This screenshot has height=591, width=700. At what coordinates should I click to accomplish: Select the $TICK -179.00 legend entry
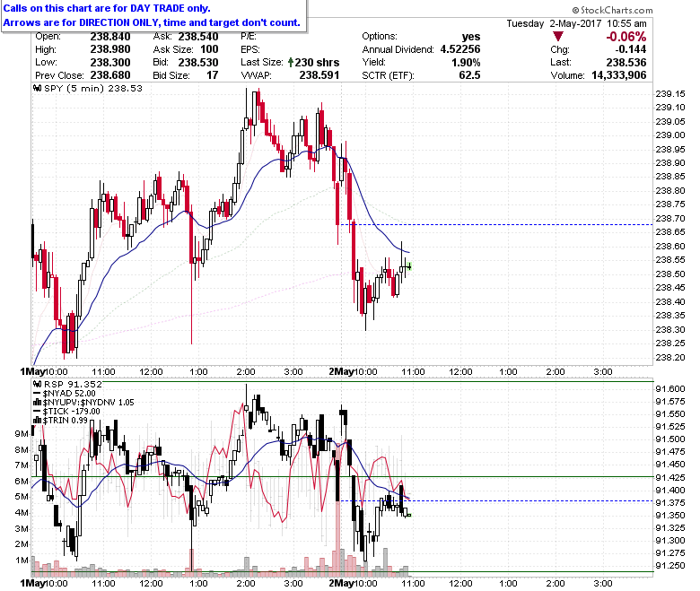72,412
